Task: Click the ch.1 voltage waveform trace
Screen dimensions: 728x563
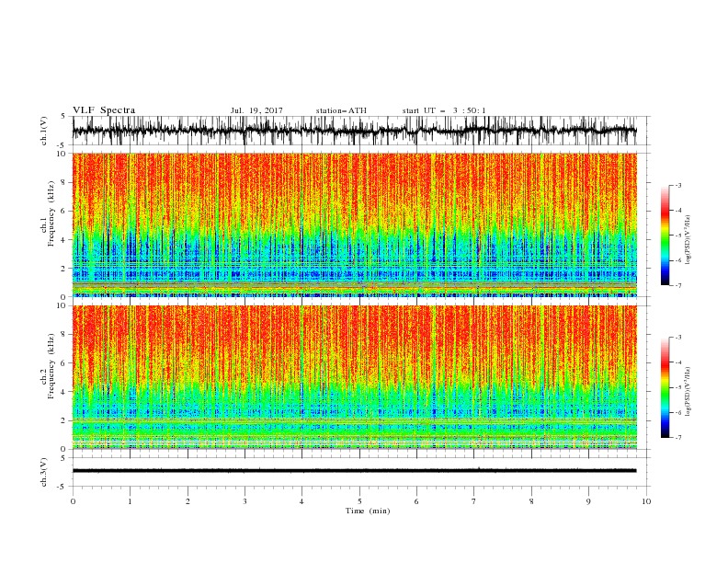Action: [x=354, y=131]
